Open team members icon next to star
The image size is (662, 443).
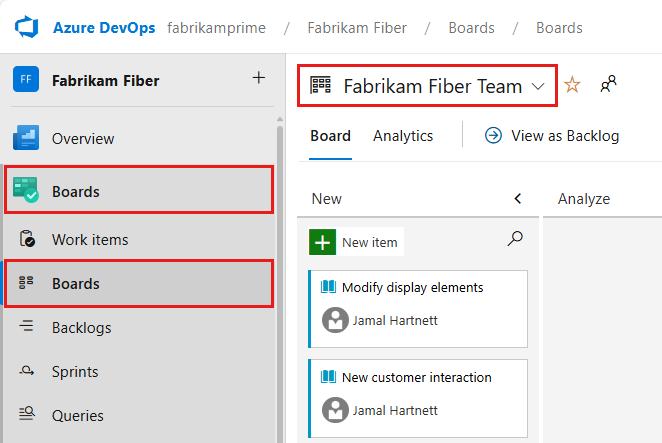click(608, 85)
